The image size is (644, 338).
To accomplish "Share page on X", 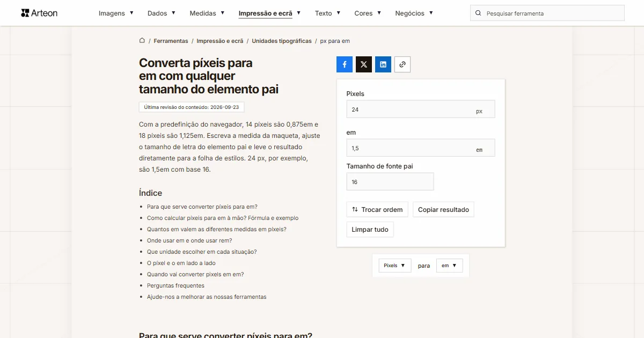I will (x=364, y=64).
